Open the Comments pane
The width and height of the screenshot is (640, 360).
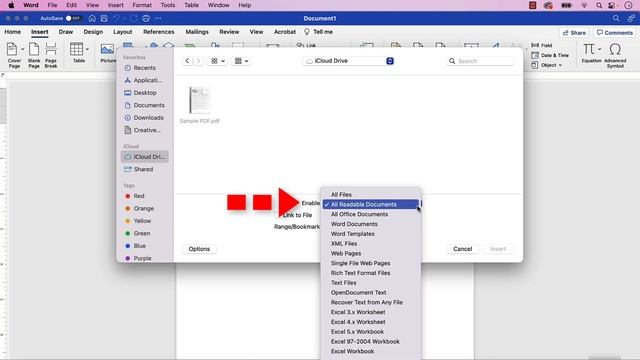pyautogui.click(x=615, y=33)
